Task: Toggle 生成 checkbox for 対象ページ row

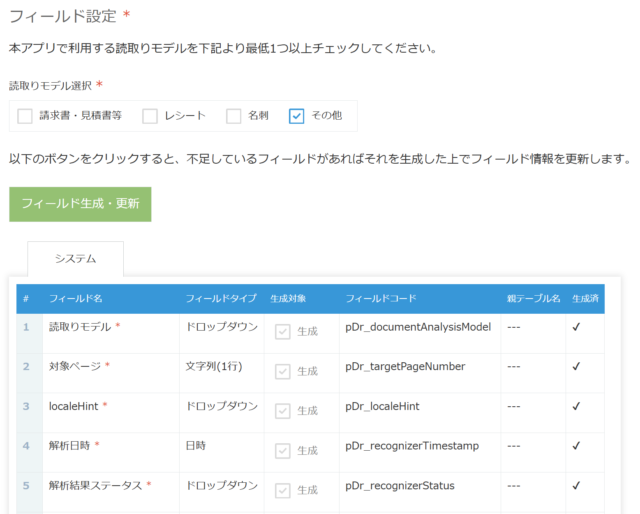Action: point(282,372)
